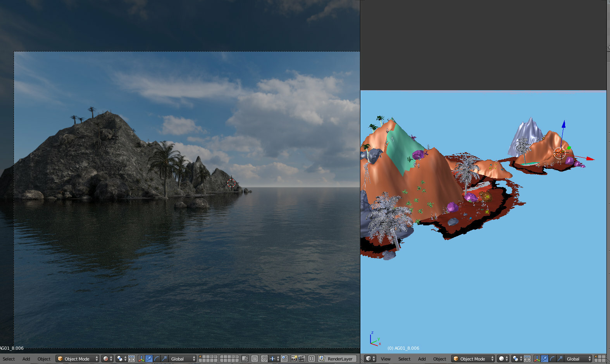The image size is (610, 364).
Task: Open solid viewport shading selector in right viewport
Action: (503, 359)
